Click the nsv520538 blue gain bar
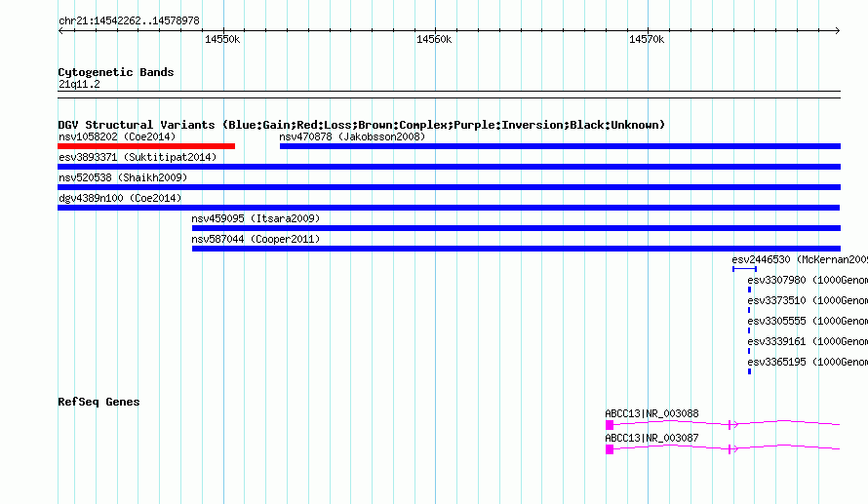868x504 pixels. click(449, 187)
